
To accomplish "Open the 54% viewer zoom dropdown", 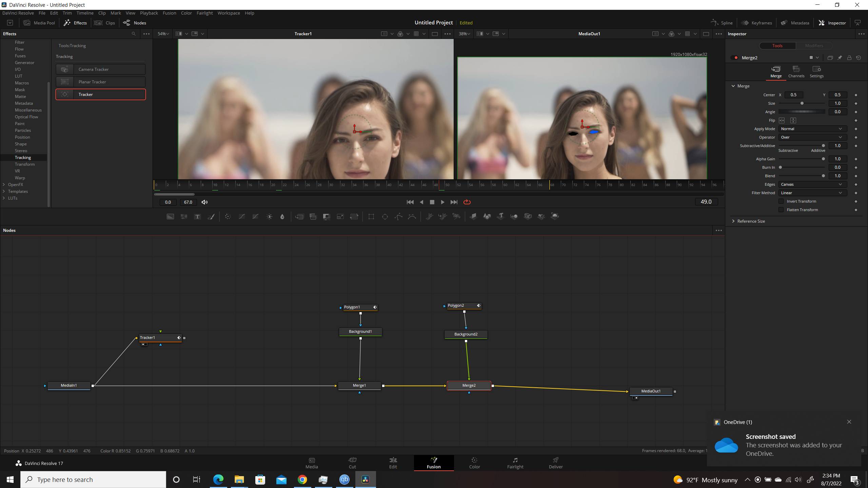I will pos(163,34).
